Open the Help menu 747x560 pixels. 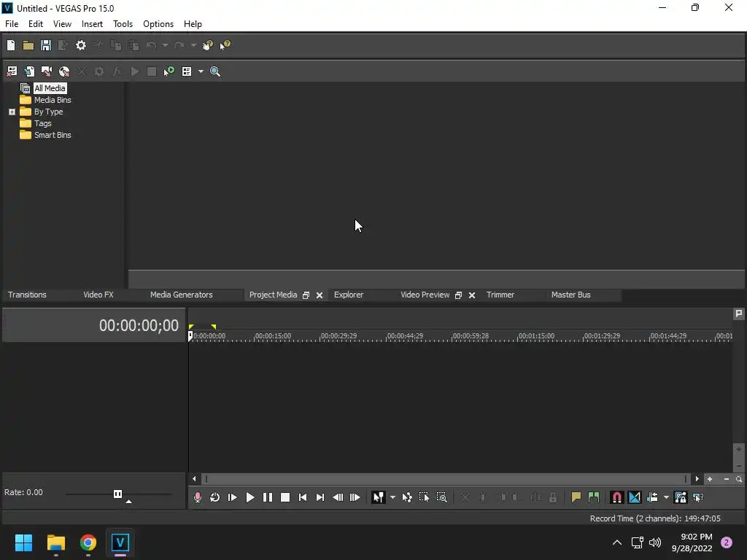193,24
